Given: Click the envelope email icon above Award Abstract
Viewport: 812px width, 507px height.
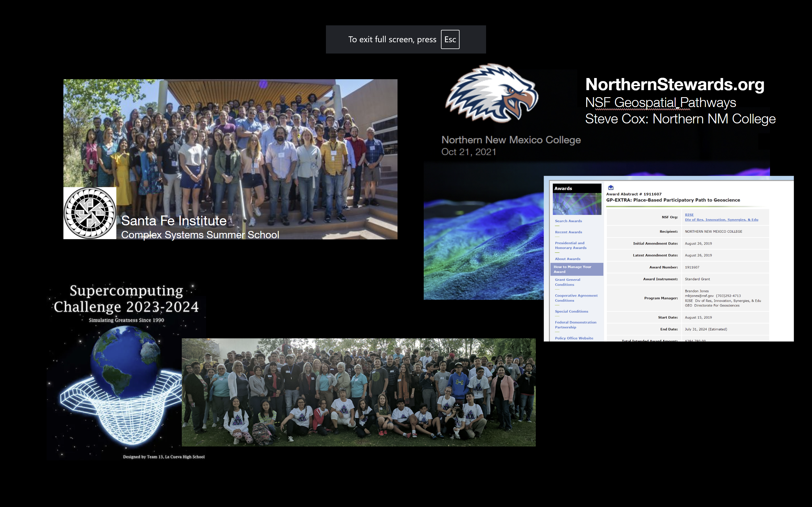Looking at the screenshot, I should 611,188.
